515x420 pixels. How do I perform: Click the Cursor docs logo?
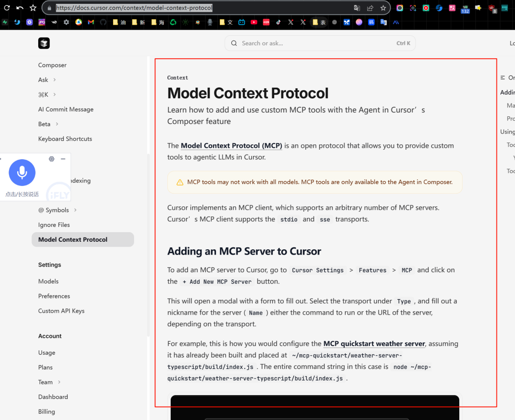tap(44, 43)
